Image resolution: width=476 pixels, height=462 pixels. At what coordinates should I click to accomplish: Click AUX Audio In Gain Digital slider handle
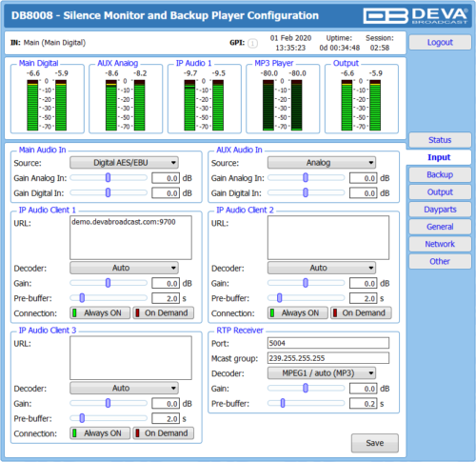[306, 192]
